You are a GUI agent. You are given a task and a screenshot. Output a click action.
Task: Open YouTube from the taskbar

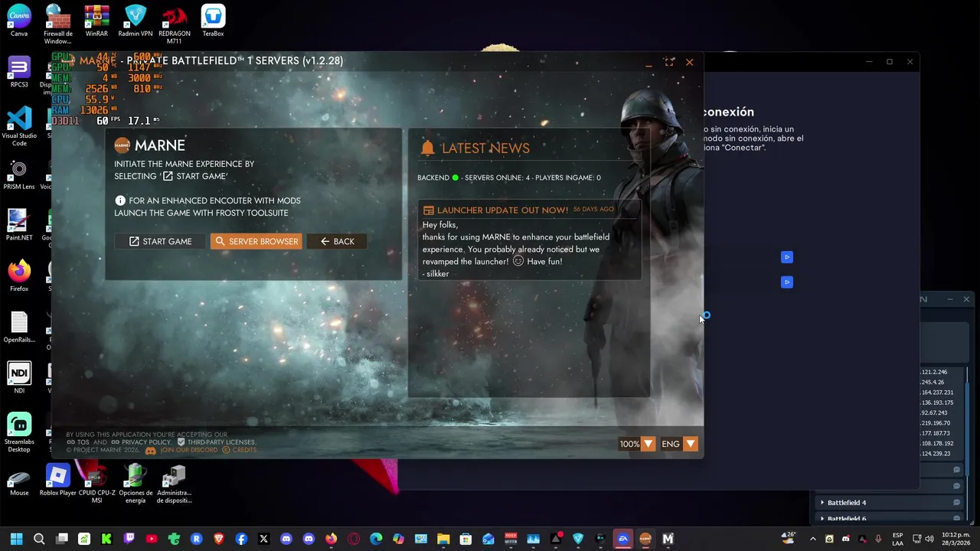pyautogui.click(x=152, y=539)
